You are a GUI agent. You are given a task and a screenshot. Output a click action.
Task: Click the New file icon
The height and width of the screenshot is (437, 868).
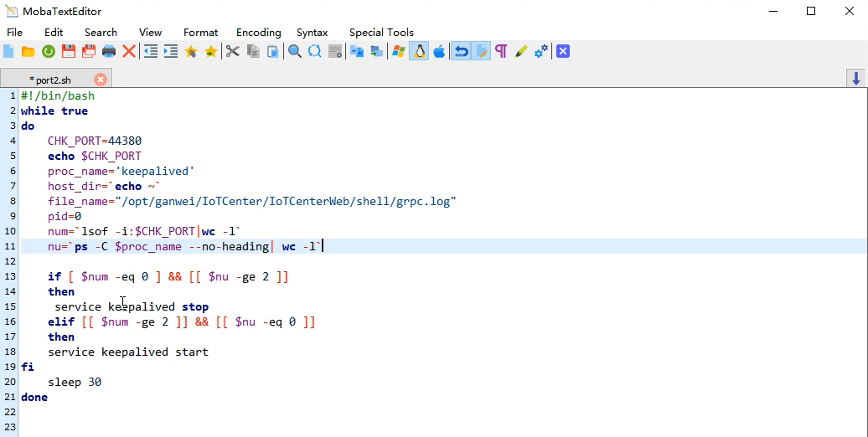8,52
